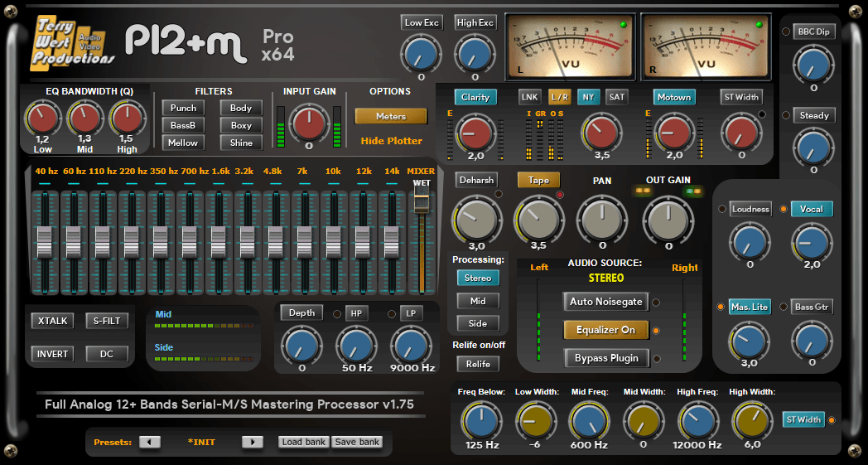The height and width of the screenshot is (465, 868).
Task: Click the Low Exc knob
Action: pos(422,54)
